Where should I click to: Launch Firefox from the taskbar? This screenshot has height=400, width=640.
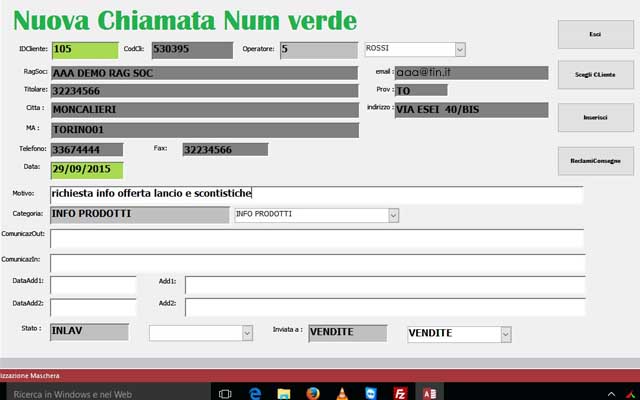coord(312,393)
